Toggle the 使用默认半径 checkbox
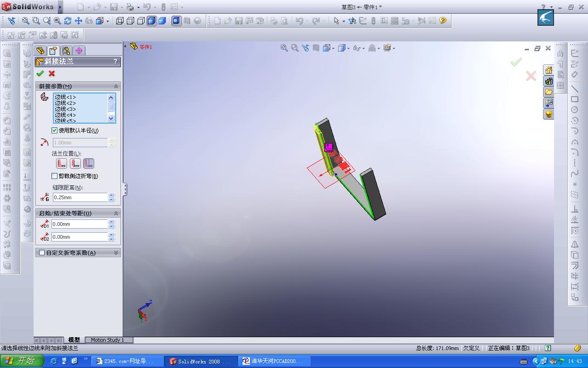Screen dimensions: 588x368 55,131
